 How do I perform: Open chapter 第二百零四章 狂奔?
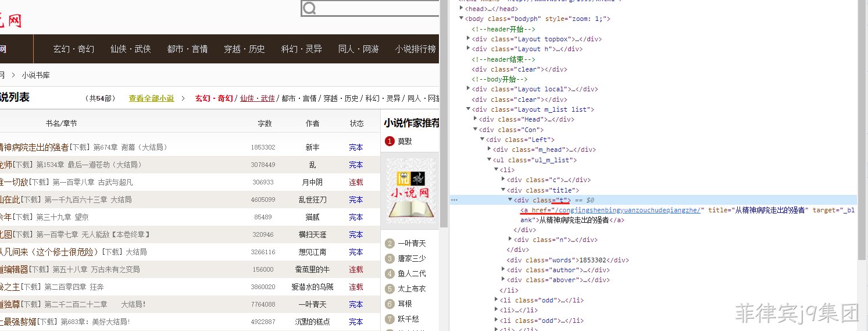74,287
